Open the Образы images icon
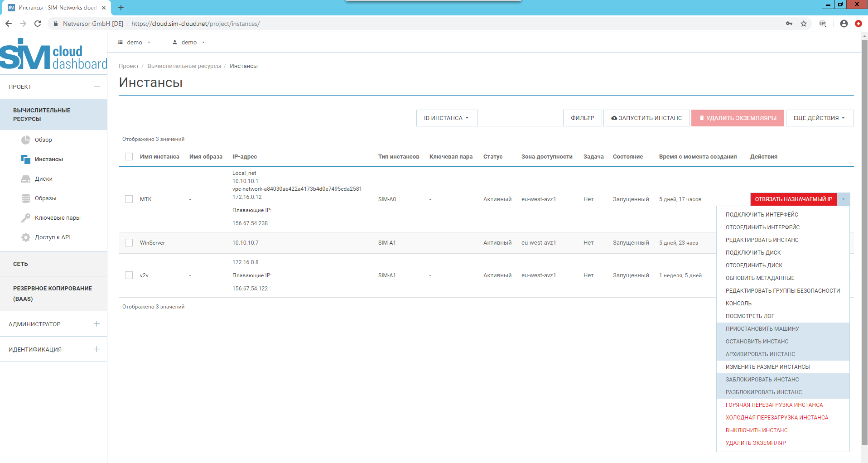The height and width of the screenshot is (463, 868). click(26, 198)
